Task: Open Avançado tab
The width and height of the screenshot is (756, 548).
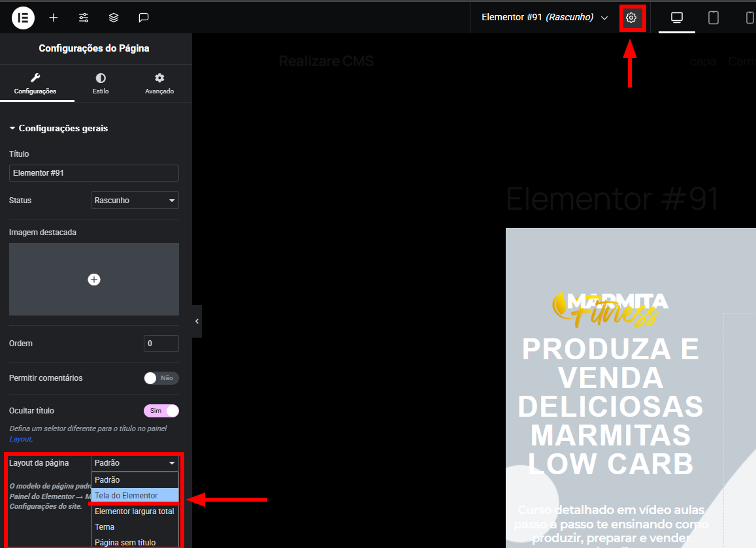Action: [159, 84]
